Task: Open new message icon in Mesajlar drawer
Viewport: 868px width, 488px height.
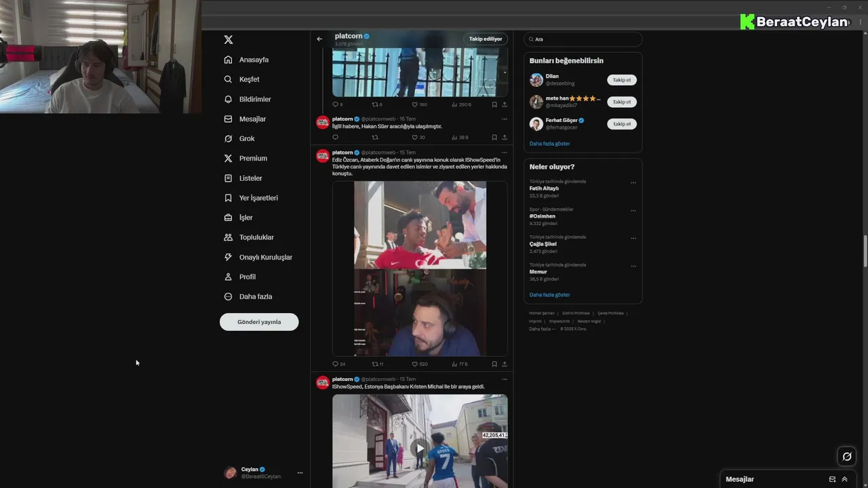Action: point(832,479)
